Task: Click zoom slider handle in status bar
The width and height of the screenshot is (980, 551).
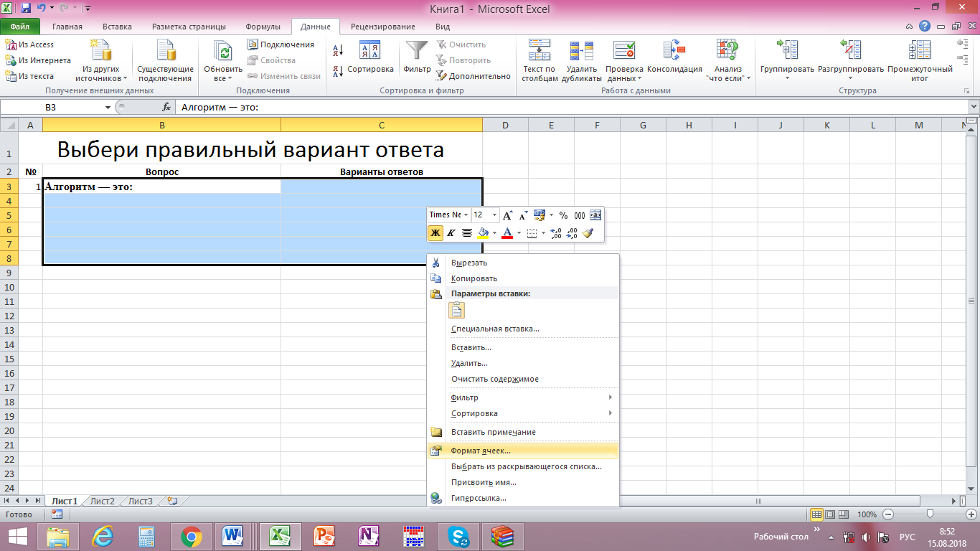Action: [x=930, y=514]
